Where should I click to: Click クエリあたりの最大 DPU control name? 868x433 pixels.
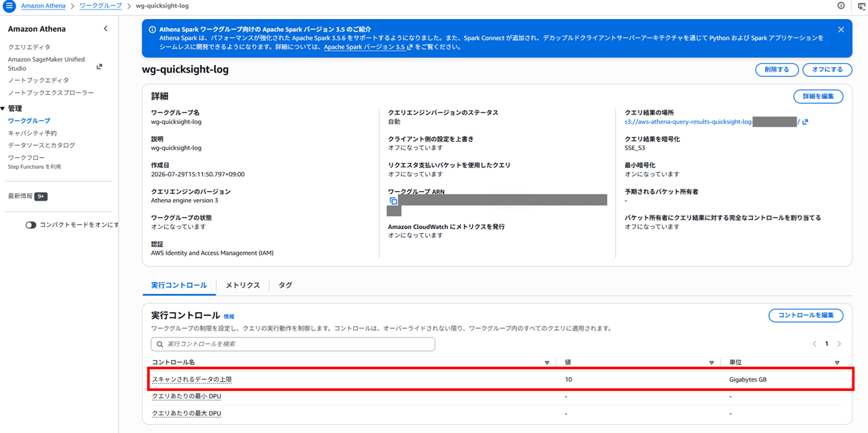(x=186, y=413)
